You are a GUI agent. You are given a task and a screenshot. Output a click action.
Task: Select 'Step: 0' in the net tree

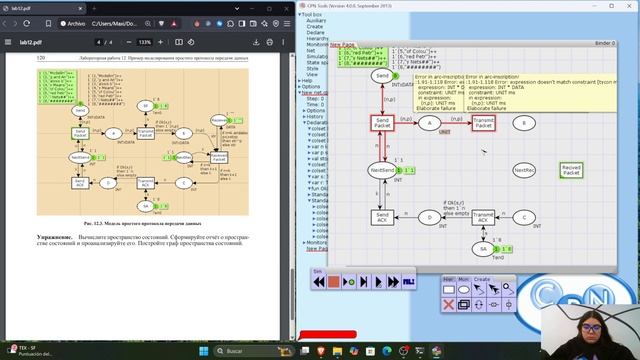pyautogui.click(x=315, y=99)
